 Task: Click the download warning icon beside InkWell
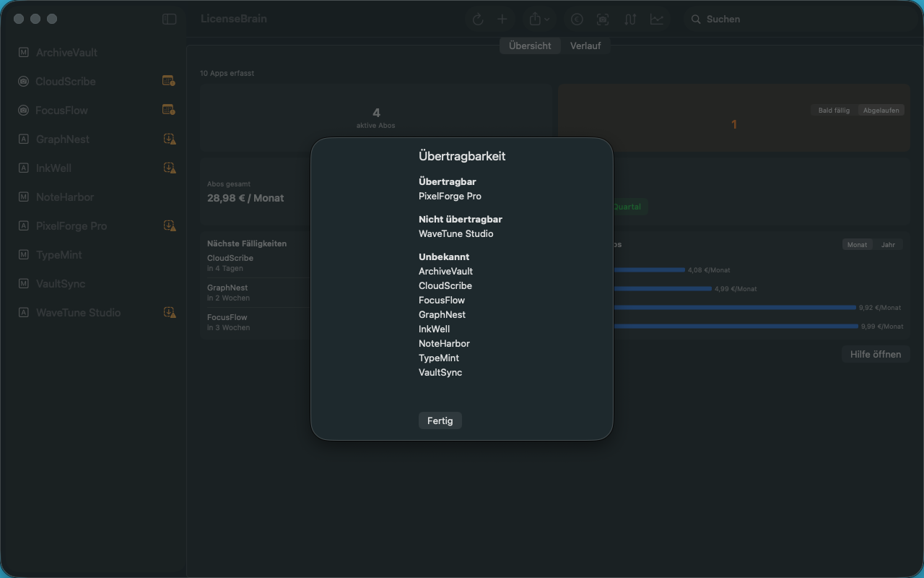click(x=169, y=168)
